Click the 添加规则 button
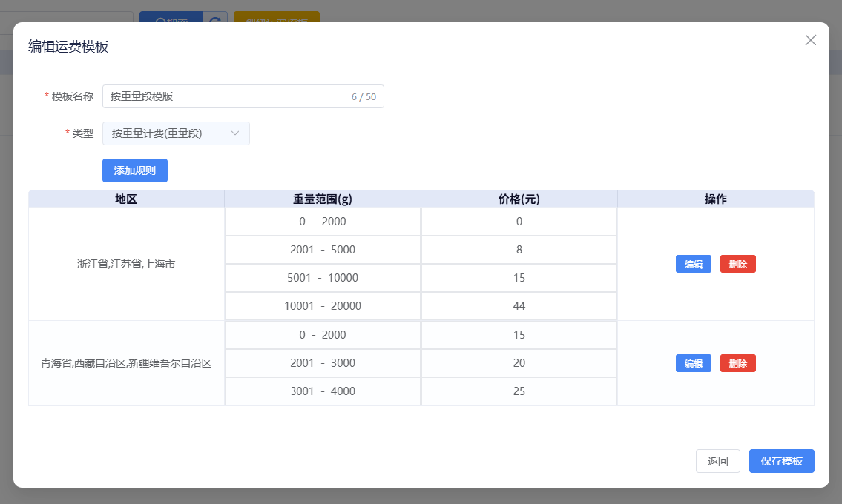The height and width of the screenshot is (504, 842). pos(135,170)
